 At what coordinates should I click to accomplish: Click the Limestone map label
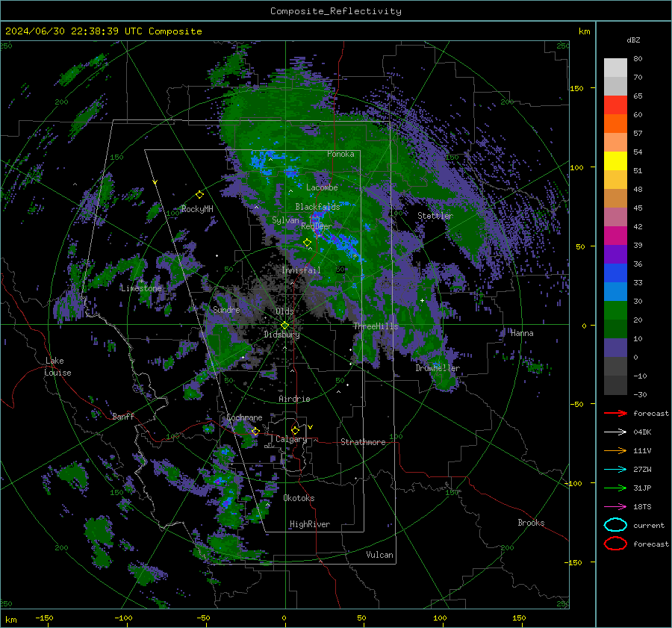point(141,288)
